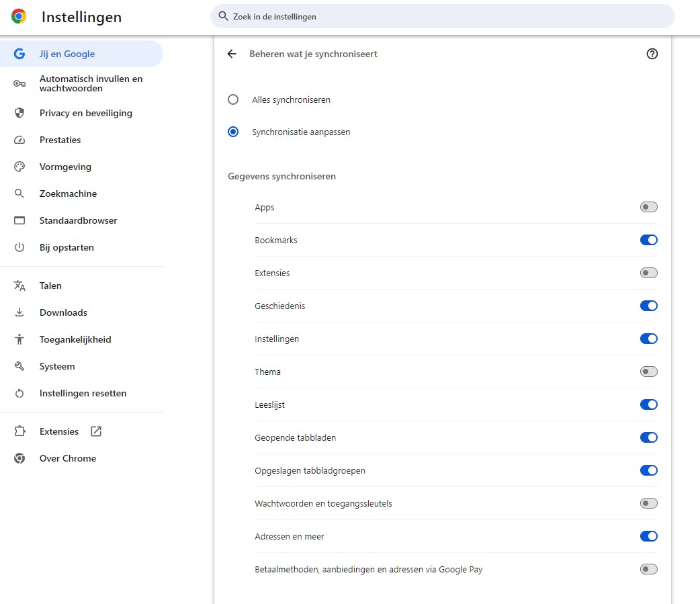
Task: Click the back arrow beside Beheren wat je synchroniseert
Action: (232, 54)
